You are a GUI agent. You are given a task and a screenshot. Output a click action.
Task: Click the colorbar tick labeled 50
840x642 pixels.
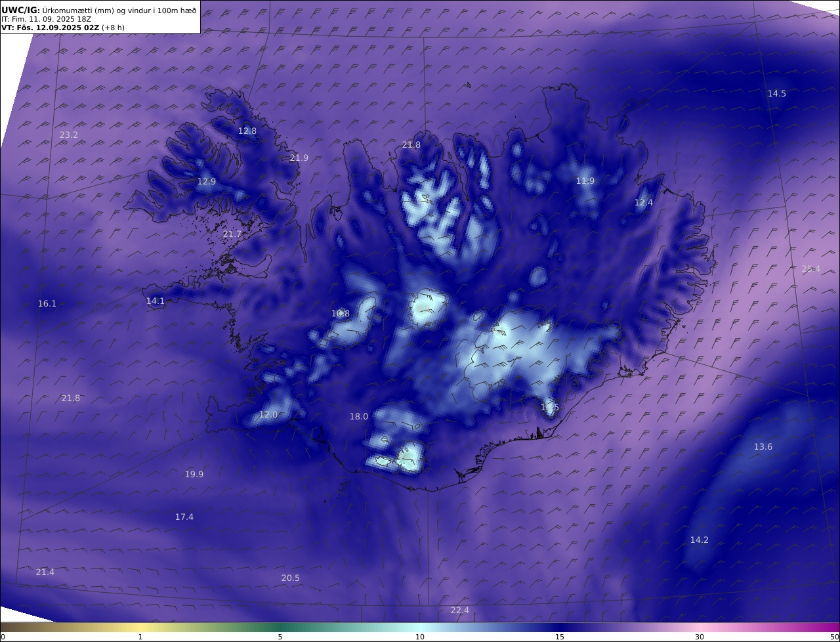click(835, 637)
